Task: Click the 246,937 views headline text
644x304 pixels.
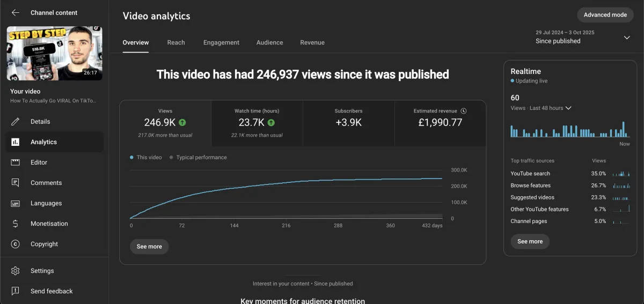Action: coord(303,75)
